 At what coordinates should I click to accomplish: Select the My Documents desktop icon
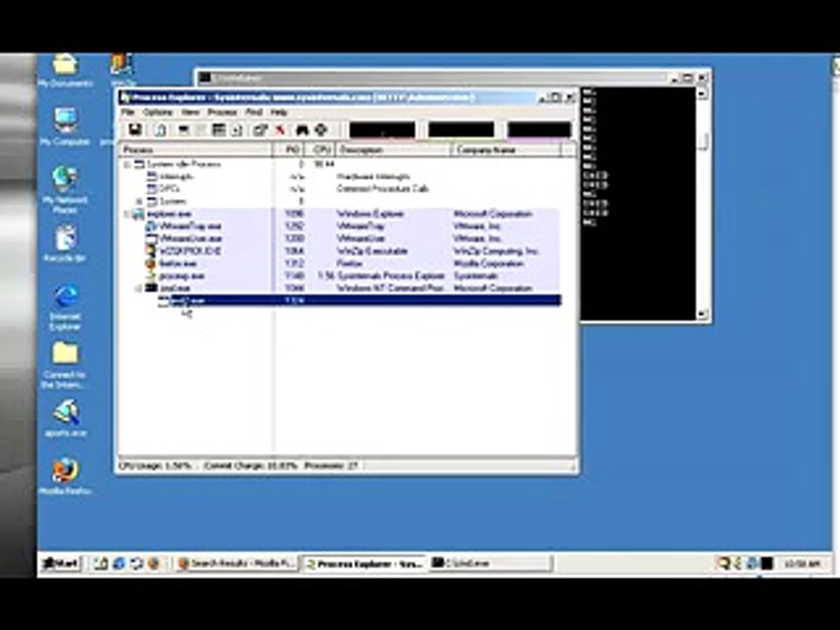click(x=66, y=71)
